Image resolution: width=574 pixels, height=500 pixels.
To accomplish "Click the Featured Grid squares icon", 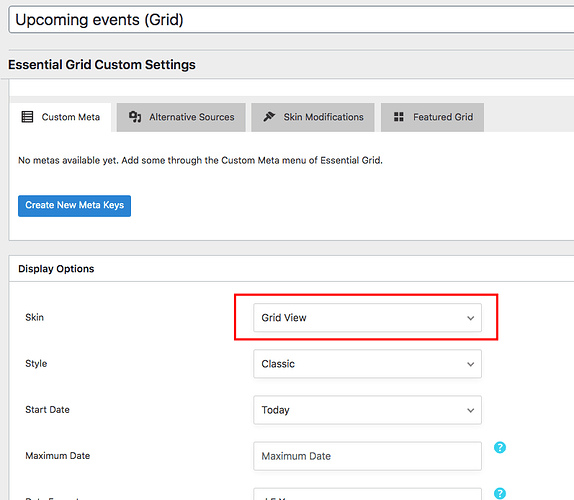I will point(399,117).
